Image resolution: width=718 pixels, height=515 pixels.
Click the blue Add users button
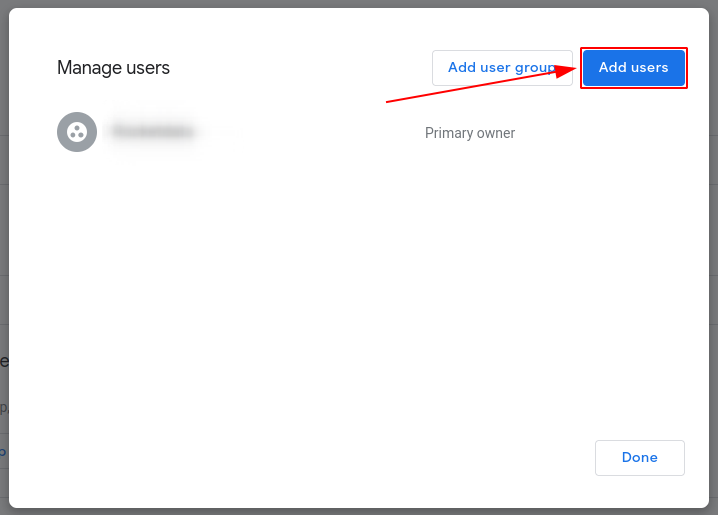point(633,68)
